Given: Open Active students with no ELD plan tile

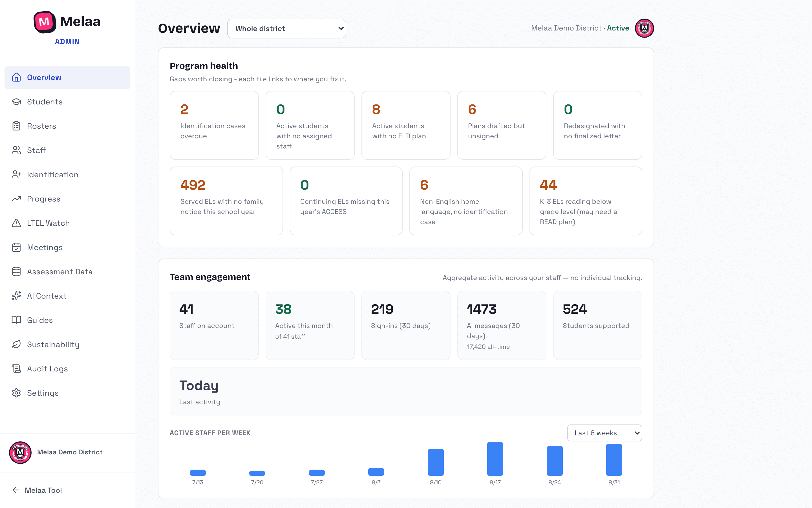Looking at the screenshot, I should (x=406, y=125).
